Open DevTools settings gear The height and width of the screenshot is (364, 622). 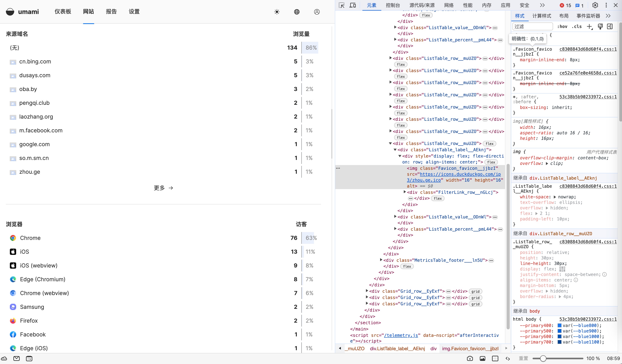[595, 5]
